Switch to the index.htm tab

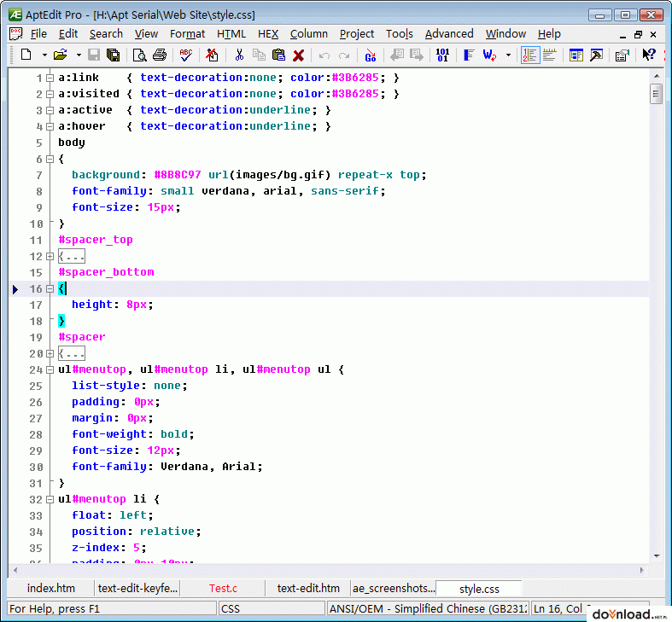click(51, 588)
